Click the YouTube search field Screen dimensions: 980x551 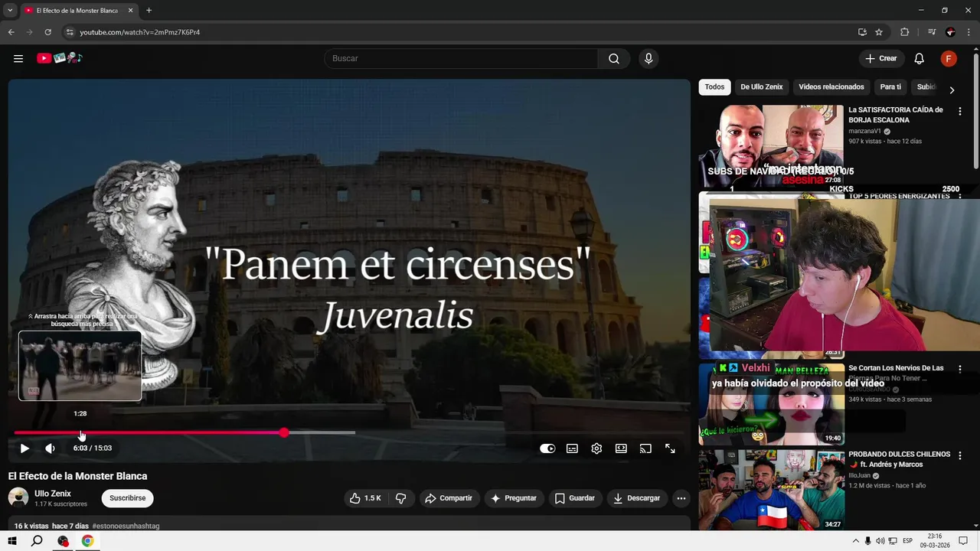click(x=461, y=59)
